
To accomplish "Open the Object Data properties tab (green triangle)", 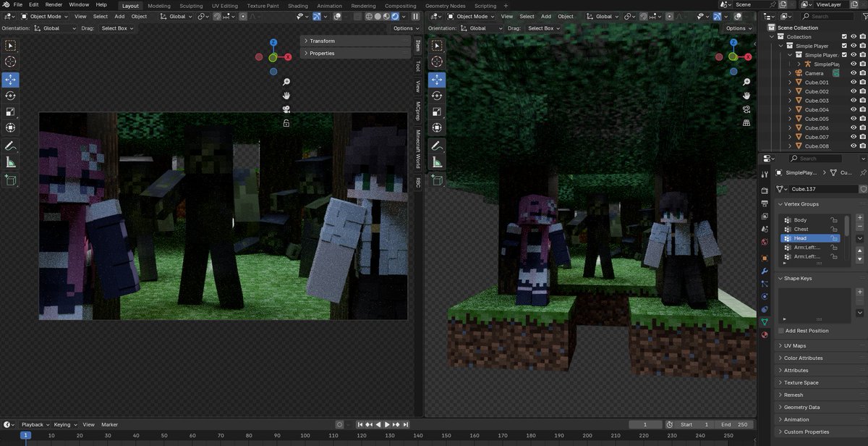I will pyautogui.click(x=765, y=321).
